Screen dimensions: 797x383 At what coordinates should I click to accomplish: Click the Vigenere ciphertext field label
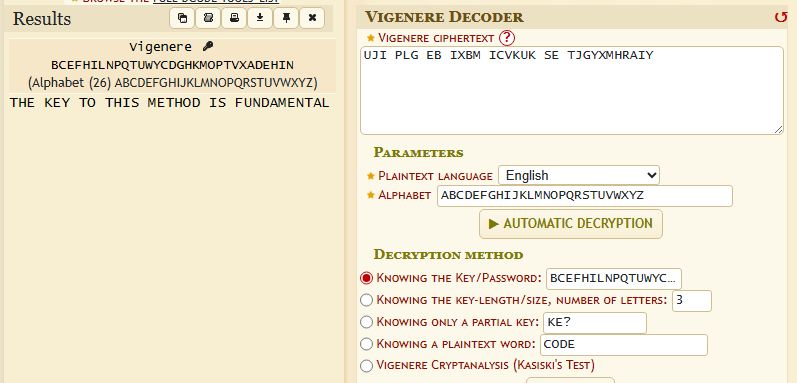coord(436,38)
